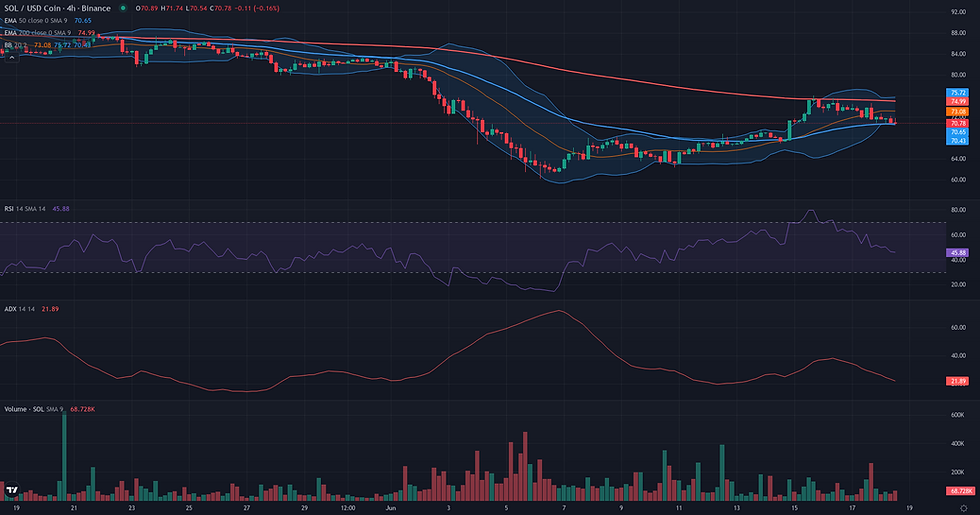Click the 600K volume scale mark
The image size is (980, 515).
tap(958, 415)
